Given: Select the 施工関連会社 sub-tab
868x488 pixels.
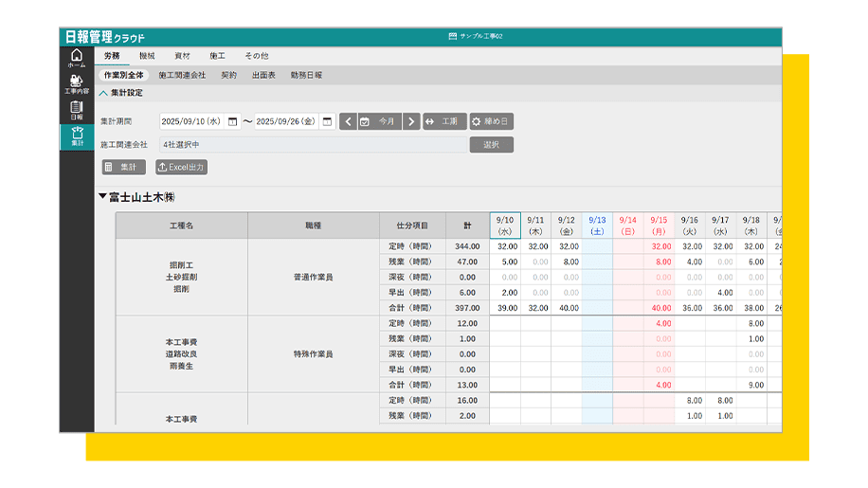Looking at the screenshot, I should click(182, 75).
